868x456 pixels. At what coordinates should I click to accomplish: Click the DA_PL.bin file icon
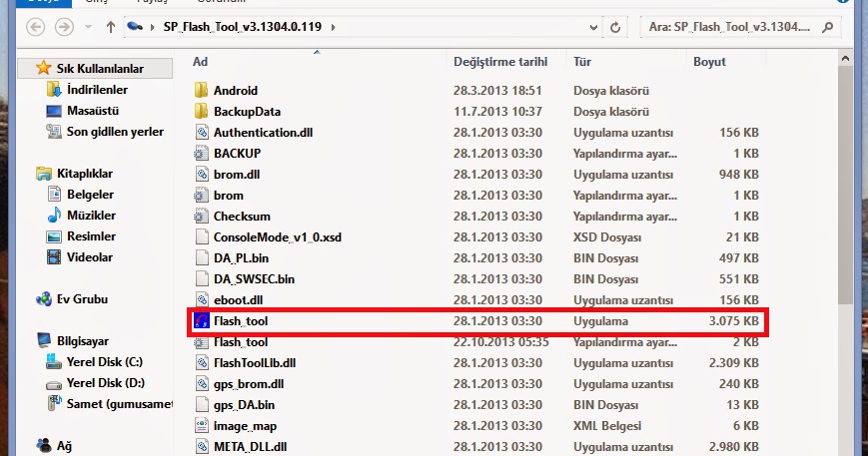[202, 258]
